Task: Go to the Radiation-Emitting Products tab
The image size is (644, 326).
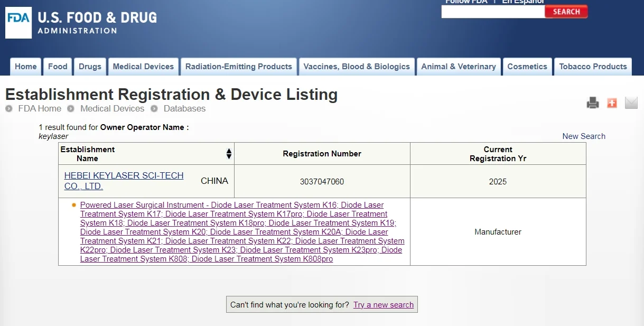Action: click(x=238, y=67)
